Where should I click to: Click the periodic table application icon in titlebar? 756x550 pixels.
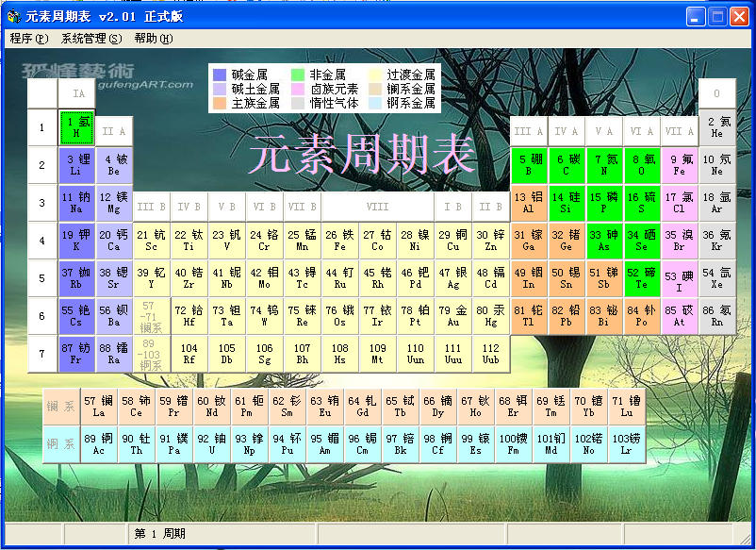tap(13, 14)
